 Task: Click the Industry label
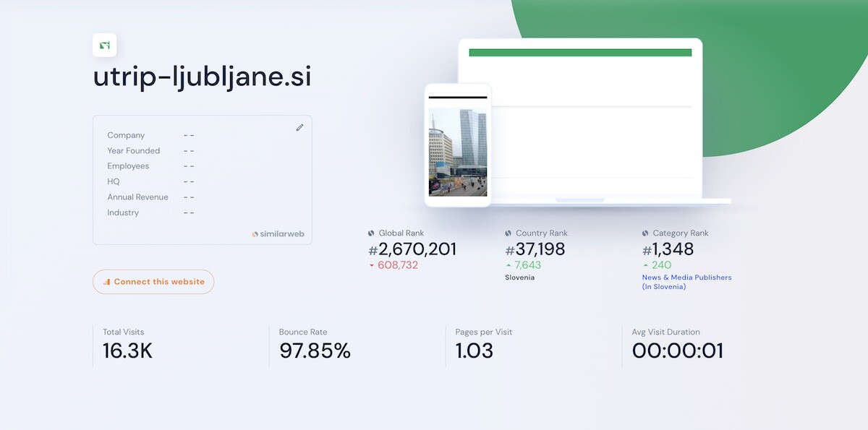(x=123, y=212)
